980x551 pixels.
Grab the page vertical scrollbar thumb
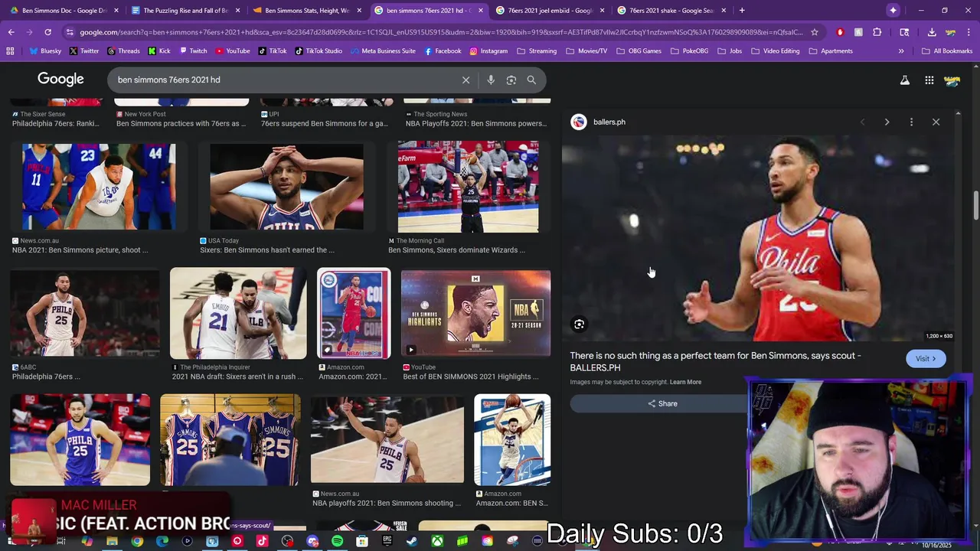tap(976, 204)
